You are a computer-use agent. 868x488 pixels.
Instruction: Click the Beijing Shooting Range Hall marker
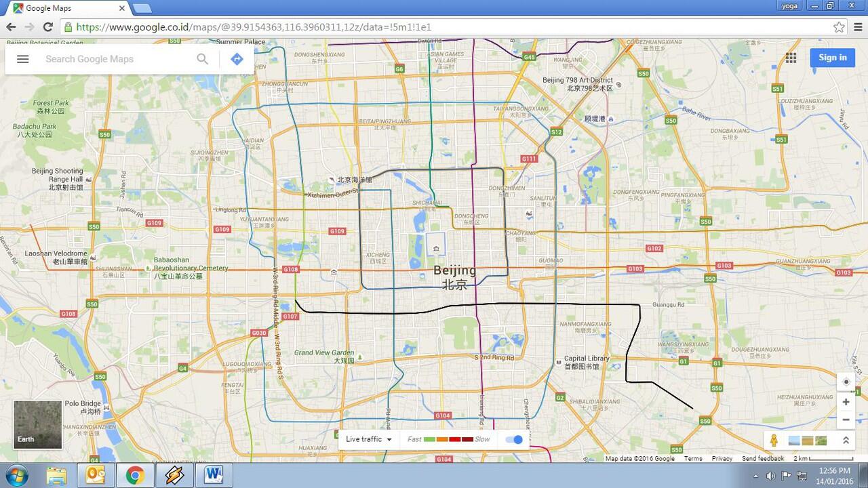tap(89, 179)
